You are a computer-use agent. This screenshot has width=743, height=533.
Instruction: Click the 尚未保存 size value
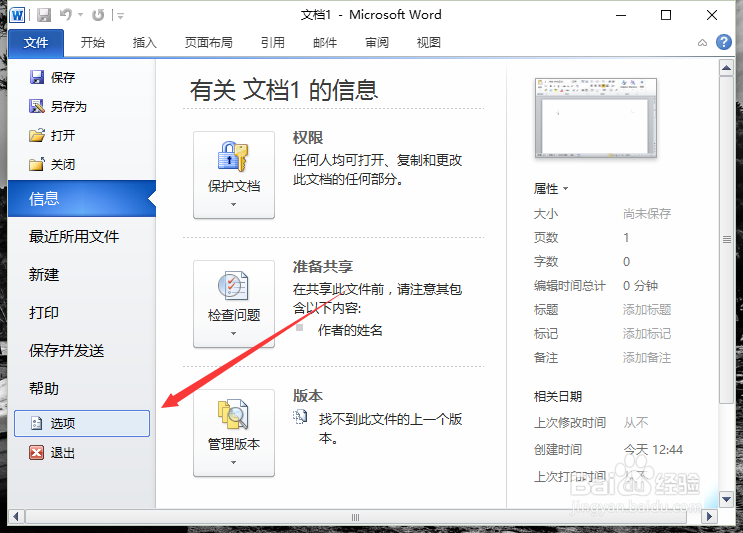click(647, 214)
